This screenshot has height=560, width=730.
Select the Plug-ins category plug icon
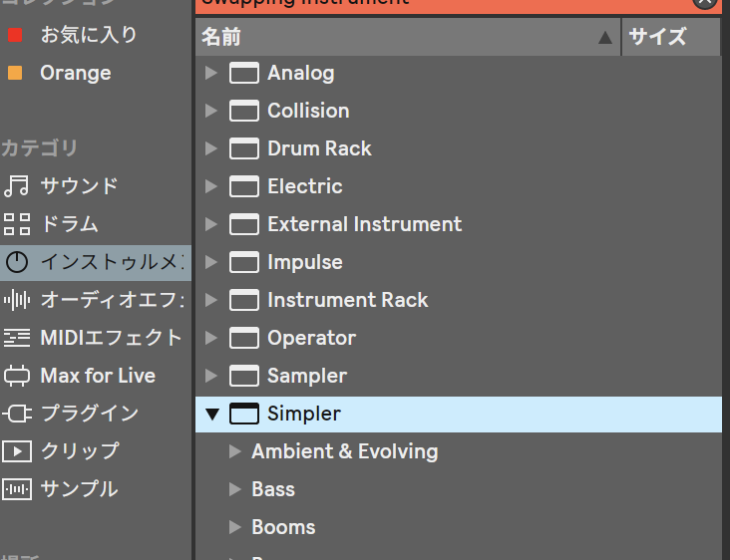[17, 414]
